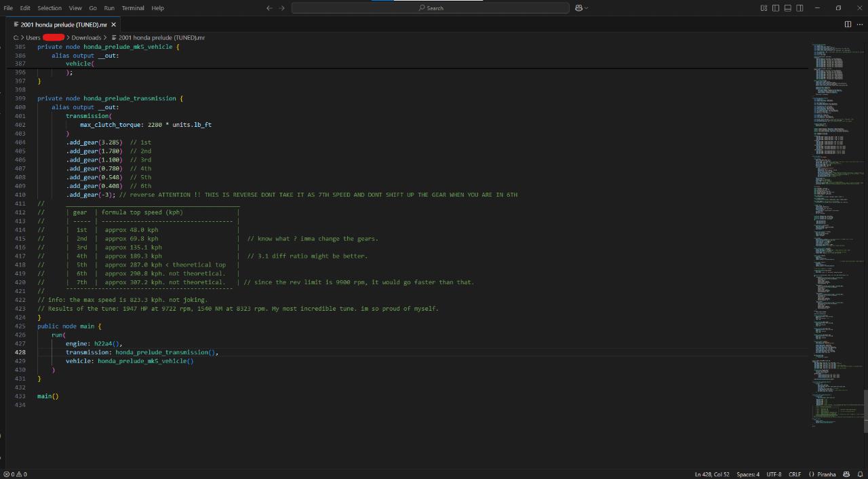Open the Selection menu
868x479 pixels.
50,8
